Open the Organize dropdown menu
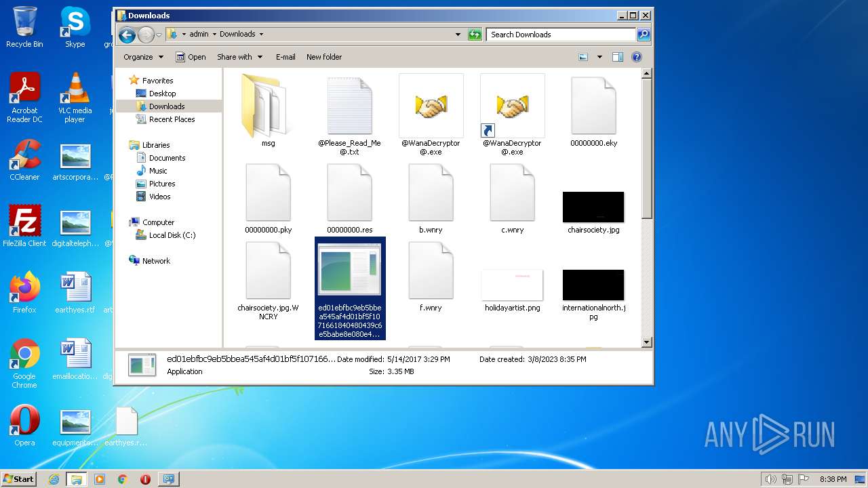The image size is (868, 488). pyautogui.click(x=143, y=58)
